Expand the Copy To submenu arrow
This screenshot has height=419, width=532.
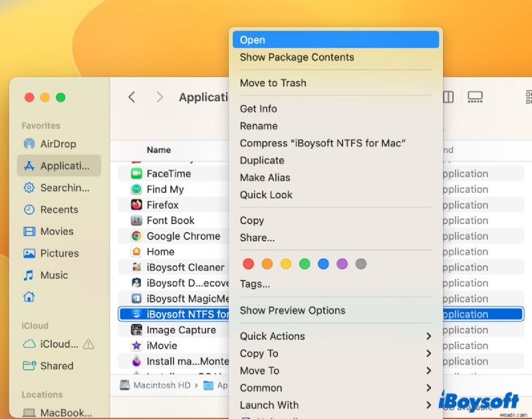[428, 354]
